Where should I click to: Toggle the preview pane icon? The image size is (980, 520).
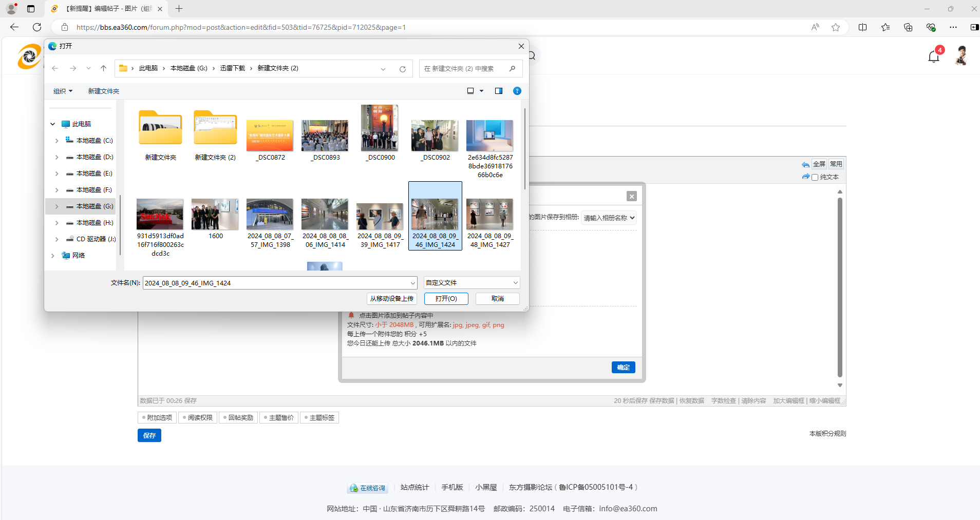pos(498,91)
